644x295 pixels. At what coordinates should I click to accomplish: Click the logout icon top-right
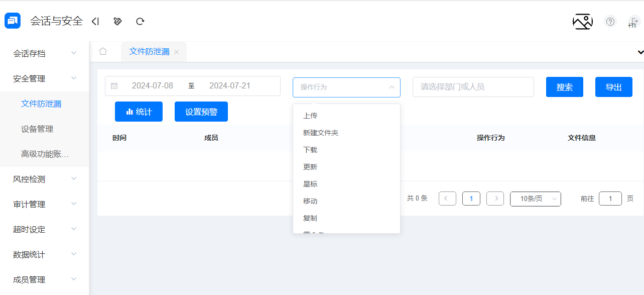[633, 22]
